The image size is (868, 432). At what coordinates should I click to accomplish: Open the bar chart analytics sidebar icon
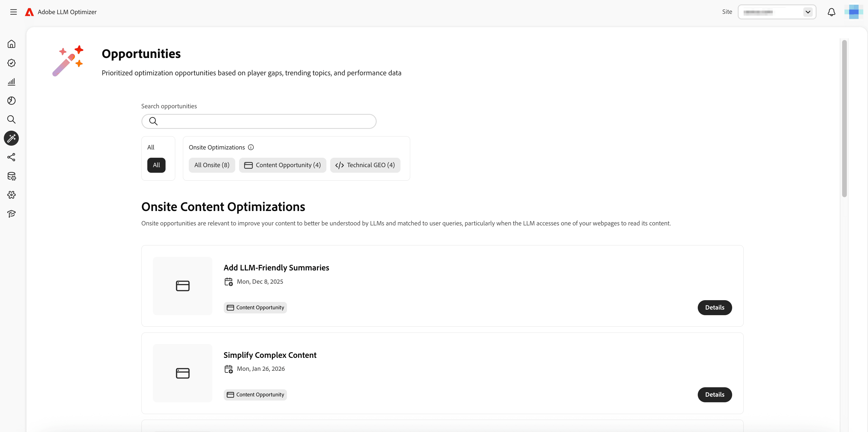(x=11, y=82)
